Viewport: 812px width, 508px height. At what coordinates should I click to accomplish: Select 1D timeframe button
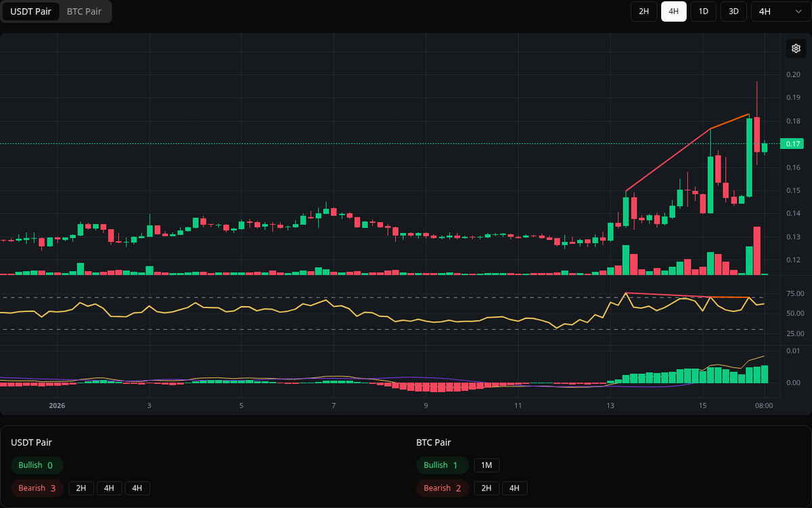coord(703,12)
